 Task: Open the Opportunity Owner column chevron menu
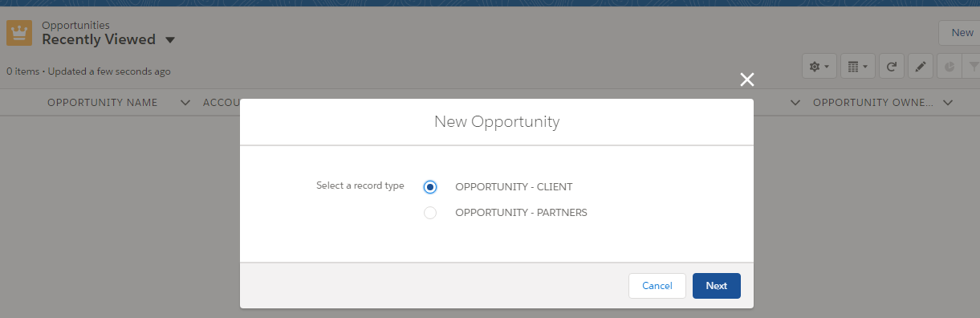click(x=948, y=103)
